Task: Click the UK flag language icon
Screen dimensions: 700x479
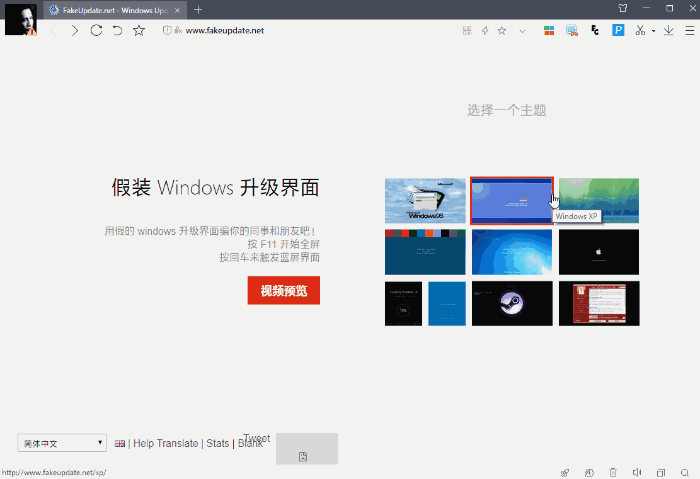Action: point(120,444)
